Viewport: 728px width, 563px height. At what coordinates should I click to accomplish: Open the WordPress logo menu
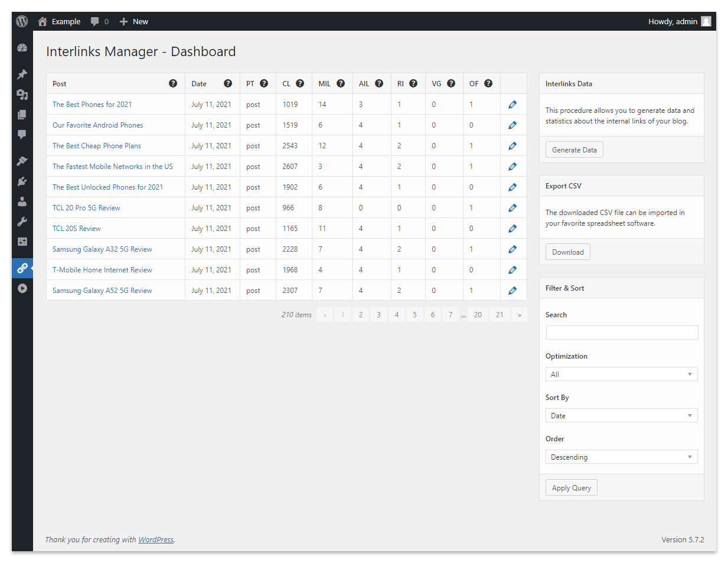[x=22, y=21]
